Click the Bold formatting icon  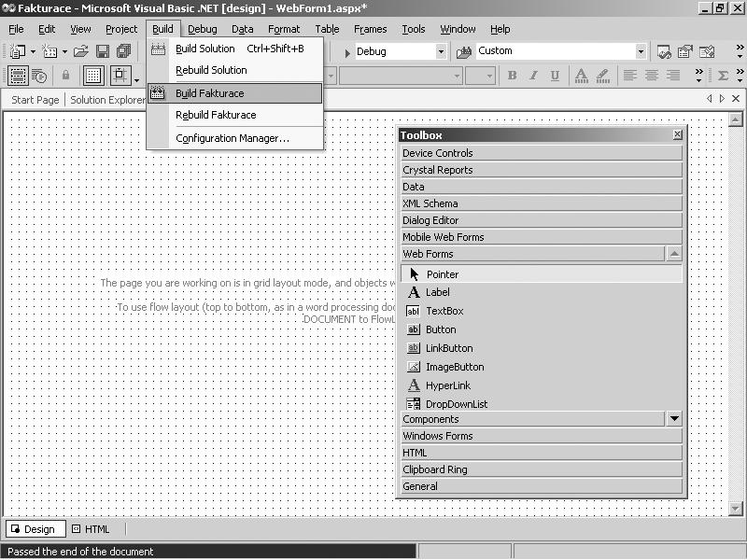[512, 76]
